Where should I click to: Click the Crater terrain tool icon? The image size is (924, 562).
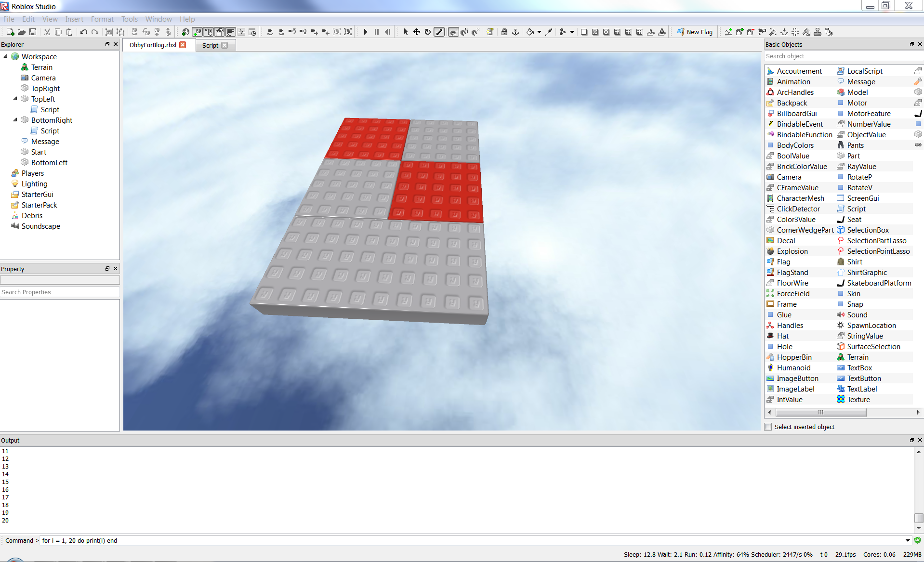click(784, 32)
